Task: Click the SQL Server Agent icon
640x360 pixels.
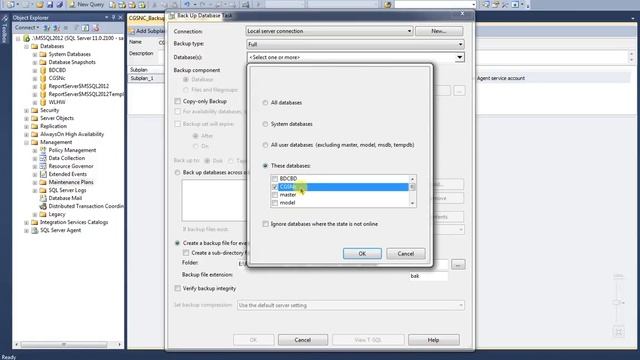Action: coord(35,230)
